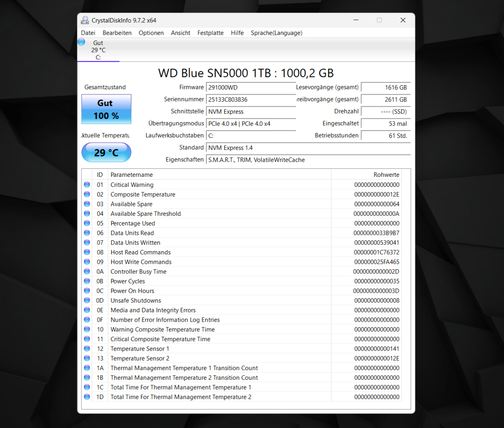The width and height of the screenshot is (504, 428).
Task: Click raw value 000000025FA465
Action: tap(377, 262)
